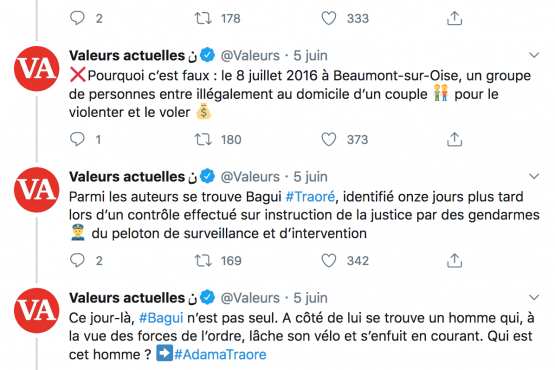Open the reply icon with 2 comments at top
This screenshot has width=555, height=370.
coord(77,18)
